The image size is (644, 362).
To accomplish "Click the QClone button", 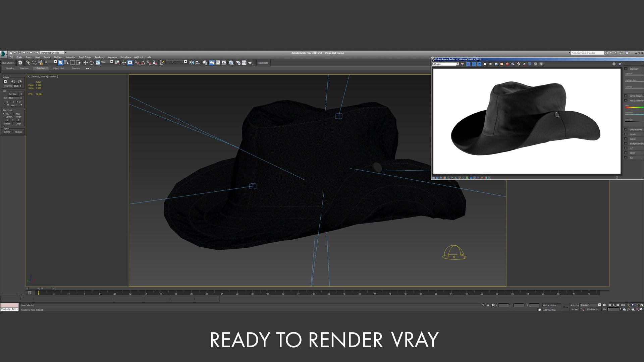I will tap(18, 132).
